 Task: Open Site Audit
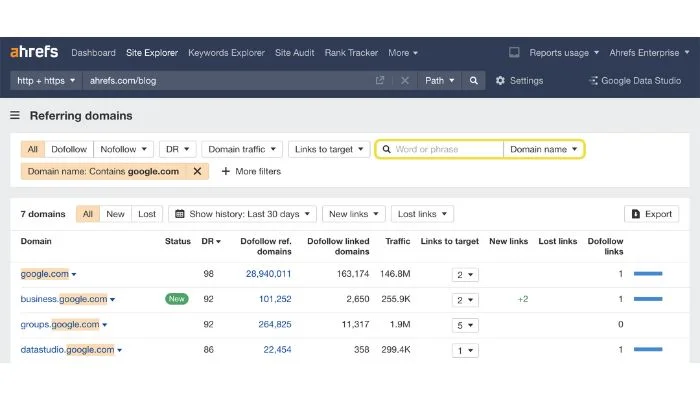coord(295,53)
